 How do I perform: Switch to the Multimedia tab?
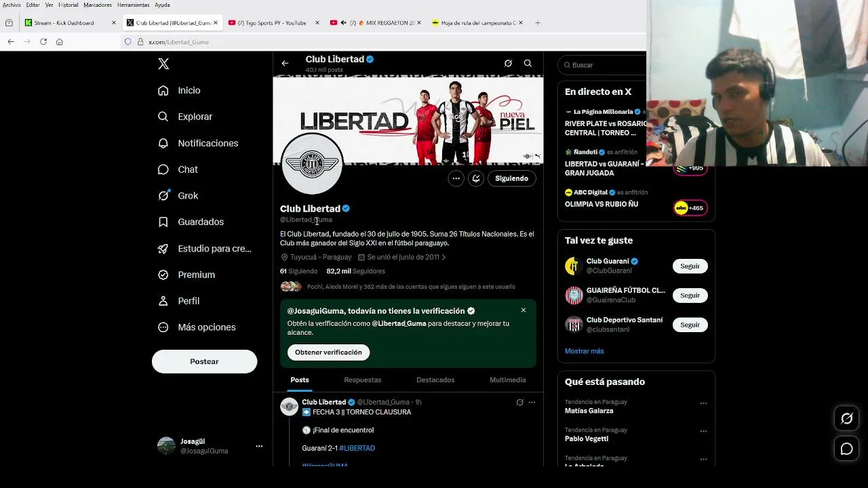click(508, 380)
